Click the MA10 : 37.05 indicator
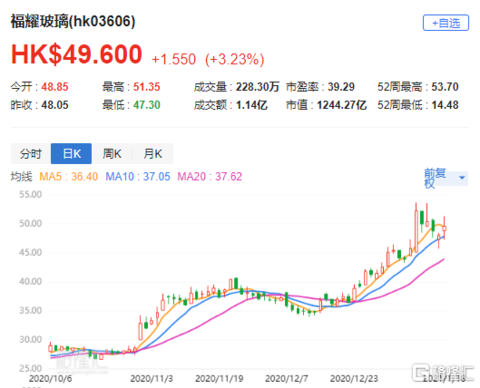Viewport: 480px width, 388px height. (x=138, y=176)
